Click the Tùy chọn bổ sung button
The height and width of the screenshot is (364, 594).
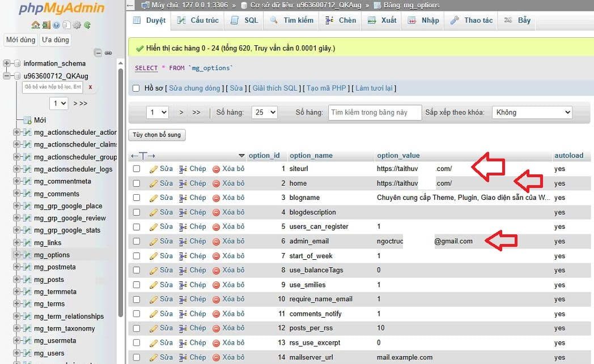[x=158, y=135]
